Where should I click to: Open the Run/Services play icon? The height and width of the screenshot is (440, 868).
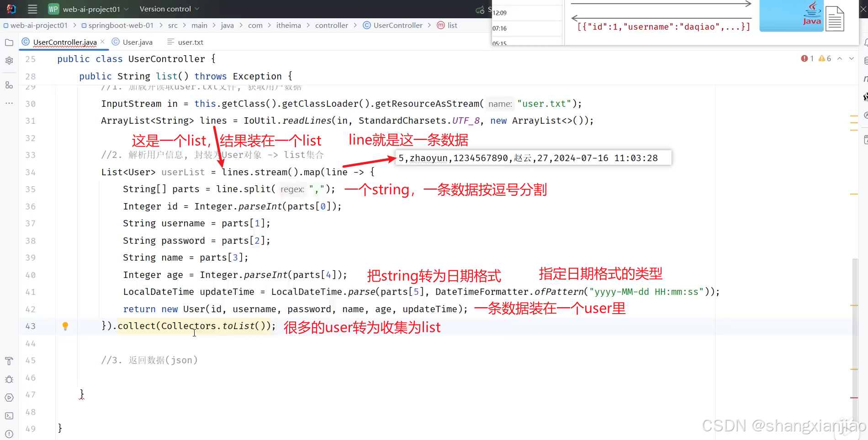[9, 398]
